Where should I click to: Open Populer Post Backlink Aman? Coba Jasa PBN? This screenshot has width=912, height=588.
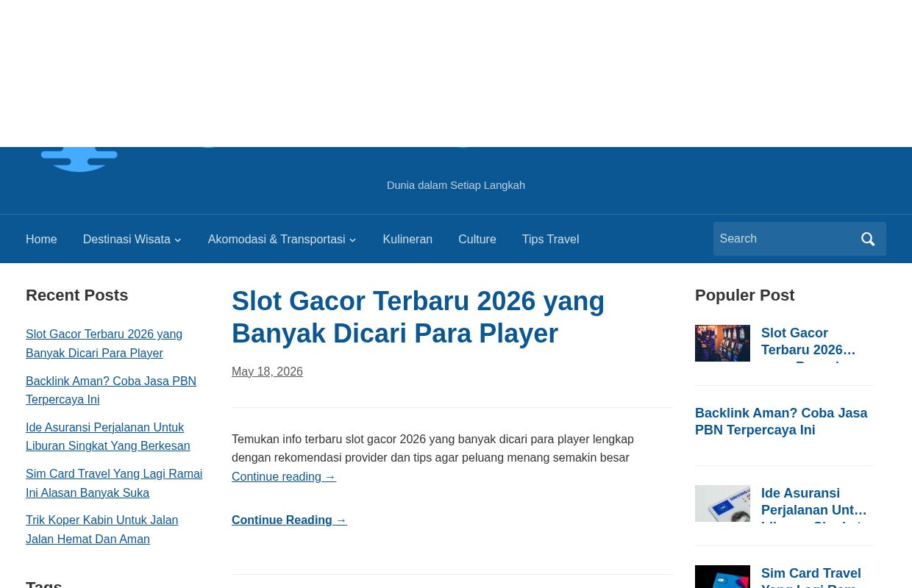(x=781, y=421)
